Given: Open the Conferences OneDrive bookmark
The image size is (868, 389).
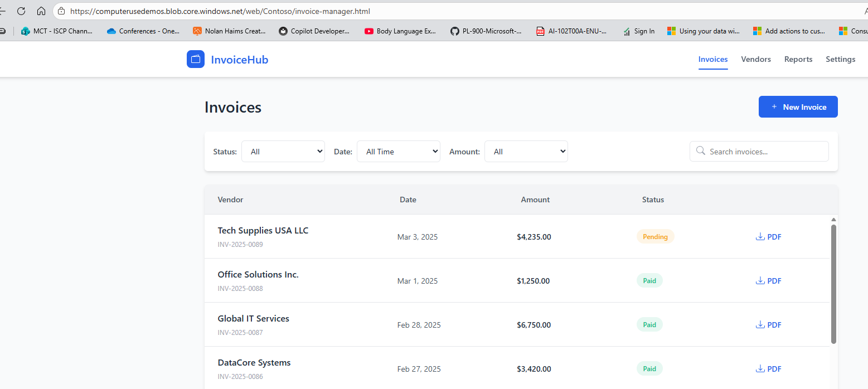Looking at the screenshot, I should [x=143, y=31].
